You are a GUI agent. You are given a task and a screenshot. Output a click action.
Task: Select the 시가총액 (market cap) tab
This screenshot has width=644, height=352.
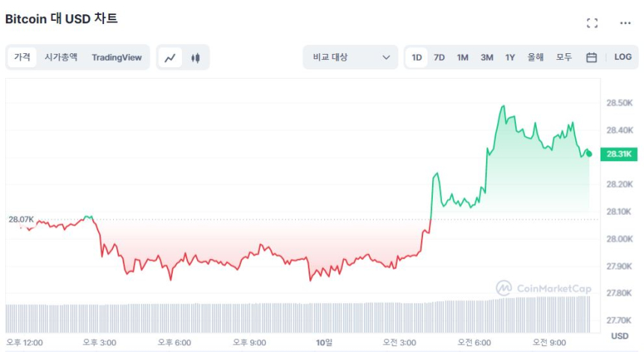click(61, 57)
